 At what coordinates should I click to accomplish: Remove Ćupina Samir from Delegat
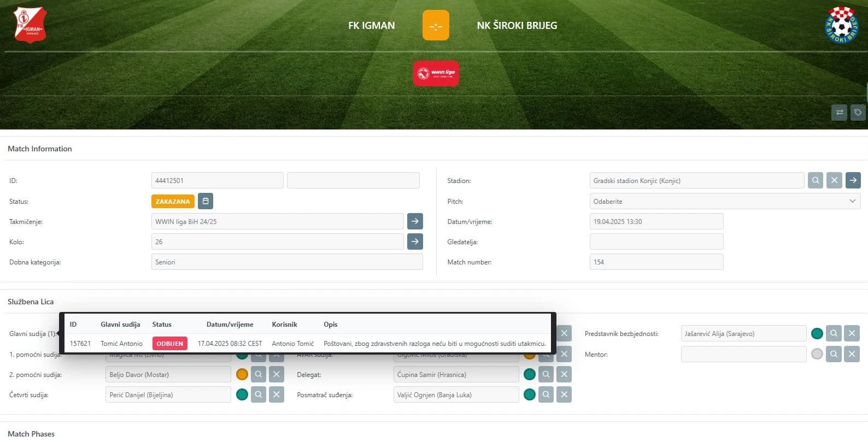point(564,374)
